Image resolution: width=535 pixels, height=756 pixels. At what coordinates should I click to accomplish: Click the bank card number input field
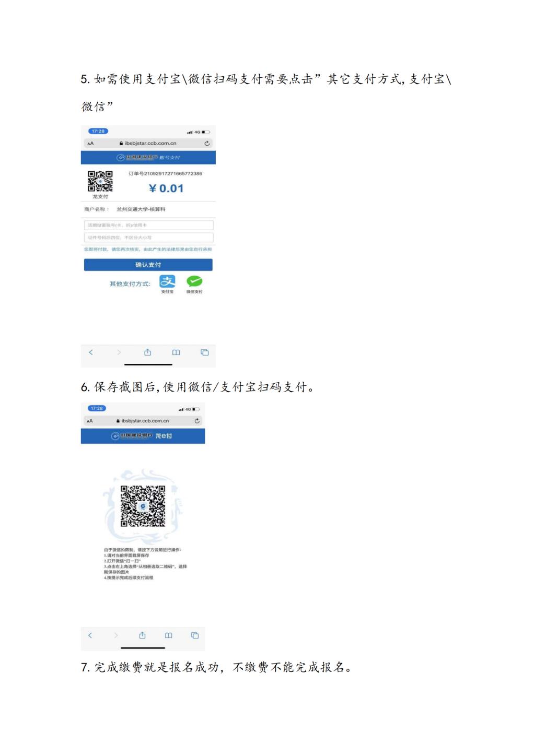149,225
